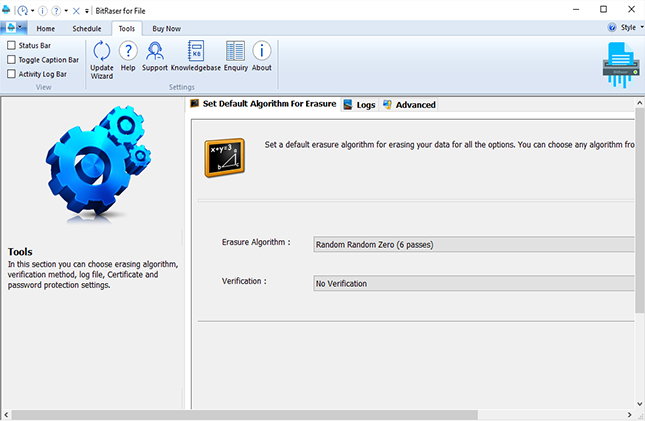Click the question mark icon in title bar
The width and height of the screenshot is (645, 421).
click(56, 11)
